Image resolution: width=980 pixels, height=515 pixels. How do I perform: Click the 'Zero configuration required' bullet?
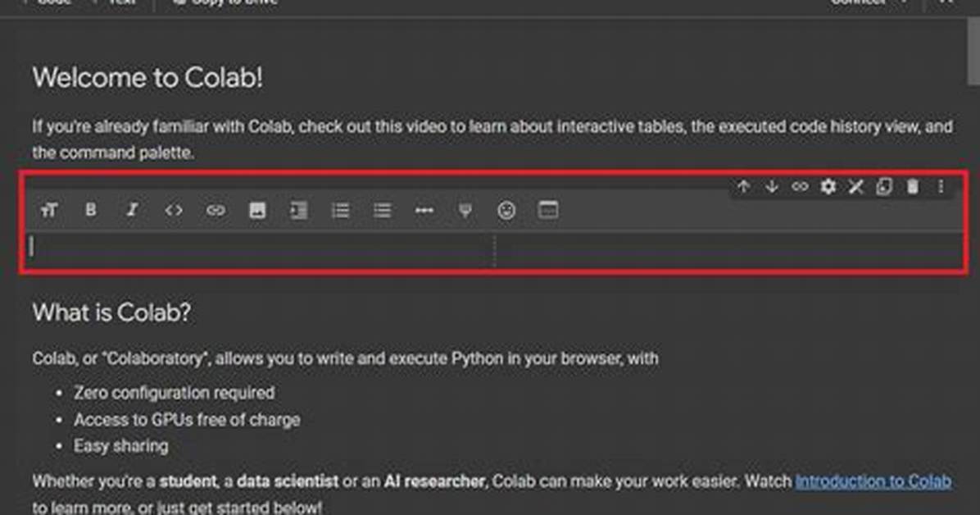175,393
